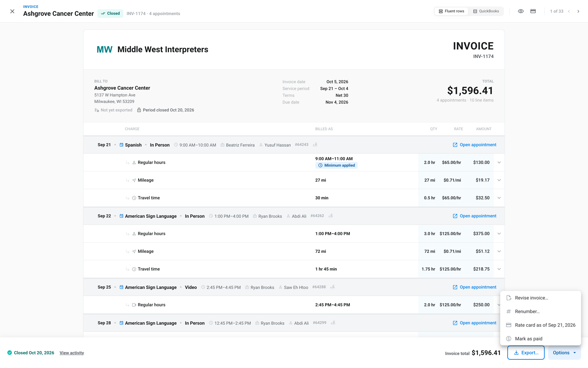Viewport: 588px width, 368px height.
Task: Click the card layout icon in the header
Action: click(x=533, y=11)
